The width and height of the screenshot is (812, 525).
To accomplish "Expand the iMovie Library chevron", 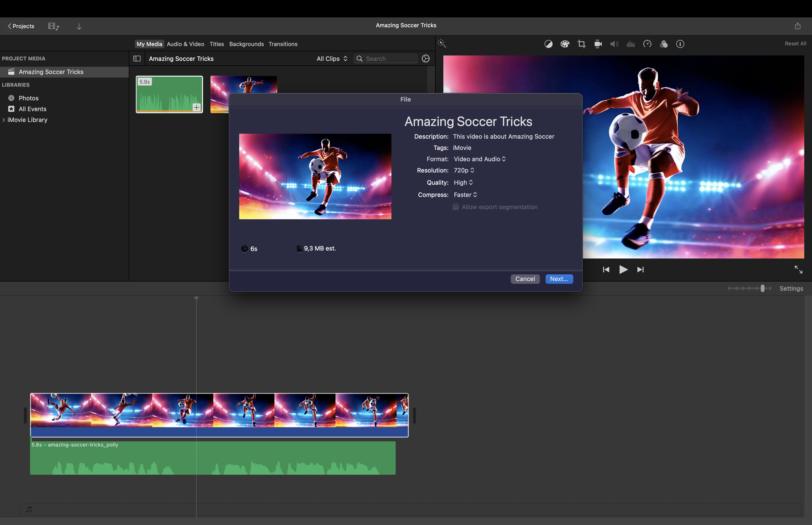I will coord(4,120).
